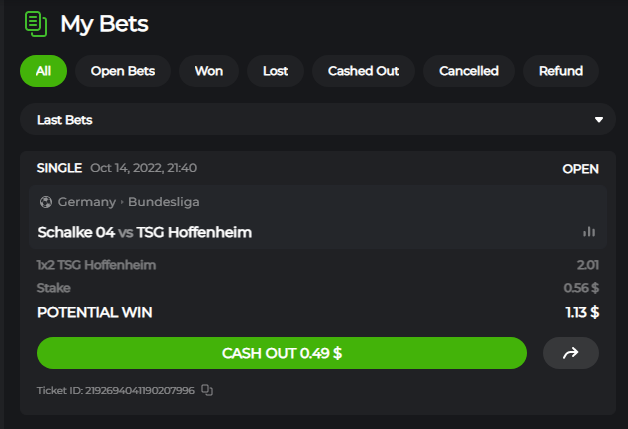This screenshot has height=429, width=628.
Task: Open match statistics bar chart icon
Action: [589, 232]
